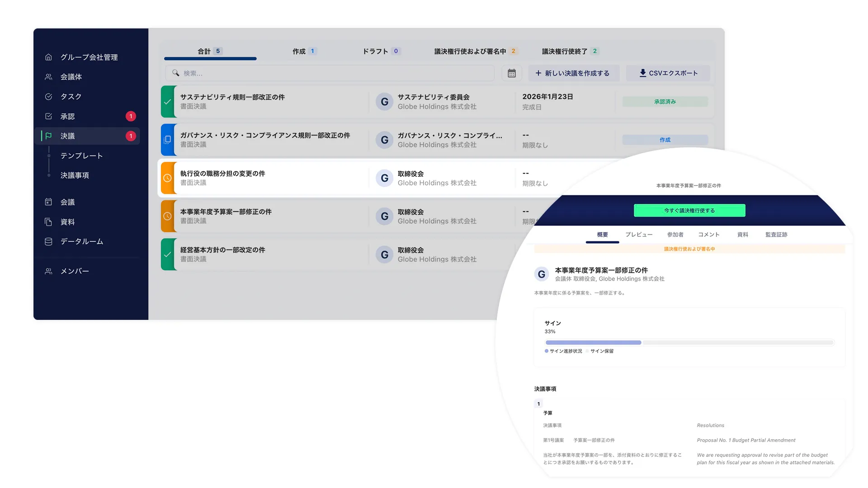Select the 会議体 people icon in sidebar
Image resolution: width=868 pixels, height=488 pixels.
(x=48, y=77)
